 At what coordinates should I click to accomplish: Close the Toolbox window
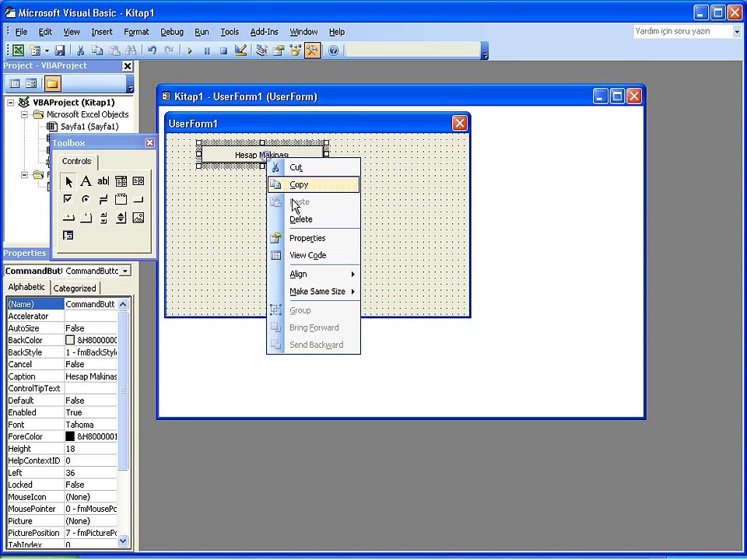tap(149, 143)
